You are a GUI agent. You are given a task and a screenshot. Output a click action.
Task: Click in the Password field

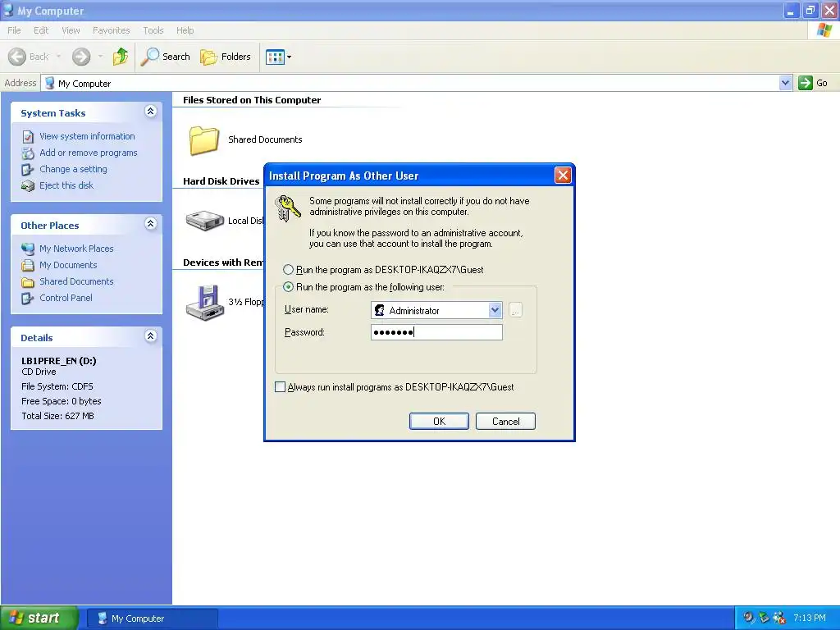(436, 332)
